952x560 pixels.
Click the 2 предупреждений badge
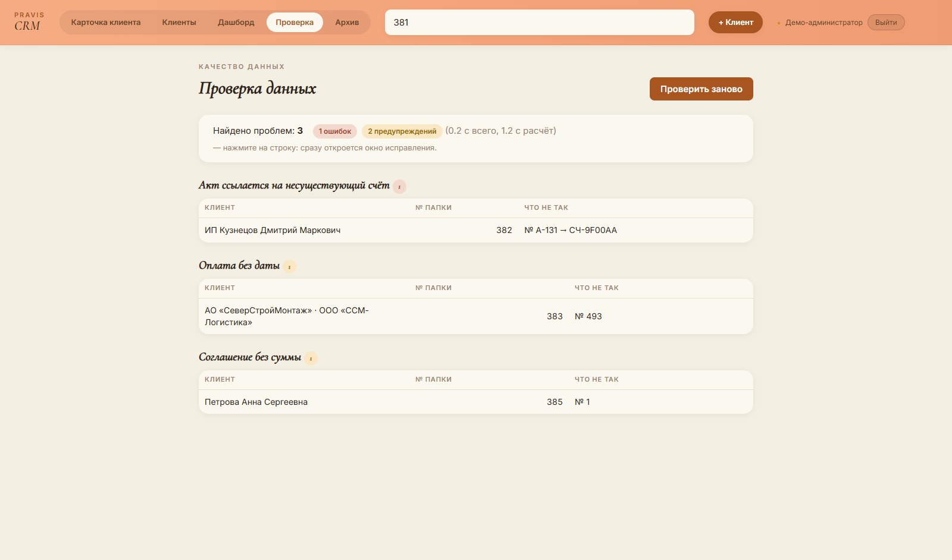point(402,131)
